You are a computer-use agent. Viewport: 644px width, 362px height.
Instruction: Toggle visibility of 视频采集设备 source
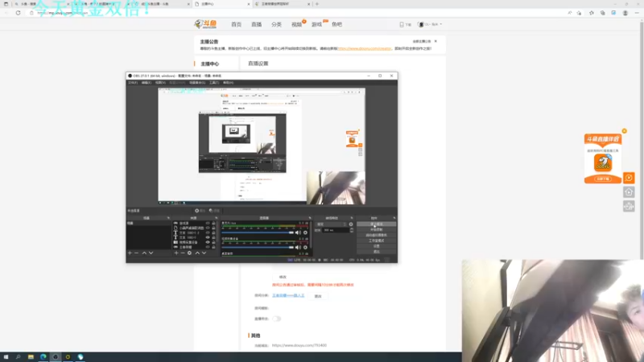[x=208, y=243]
